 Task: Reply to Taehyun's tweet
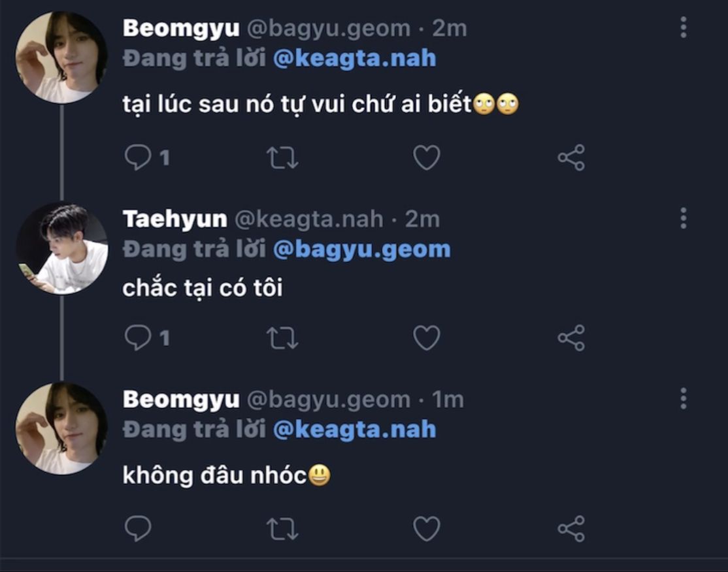tap(139, 337)
